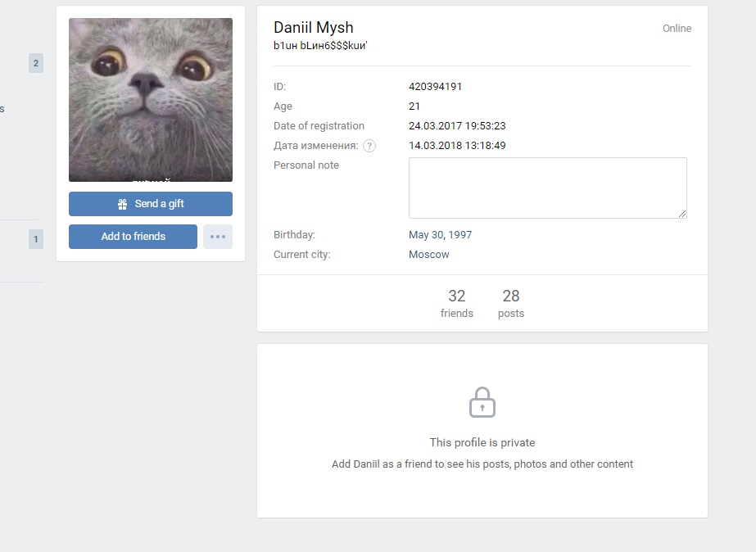Image resolution: width=756 pixels, height=552 pixels.
Task: Open the three-dot more actions menu
Action: [217, 237]
